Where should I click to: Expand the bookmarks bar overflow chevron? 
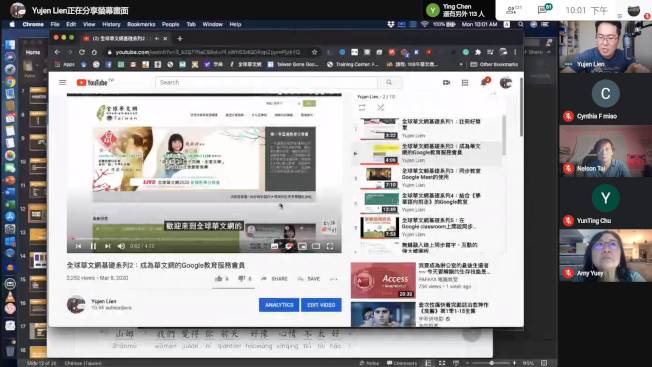coord(461,64)
